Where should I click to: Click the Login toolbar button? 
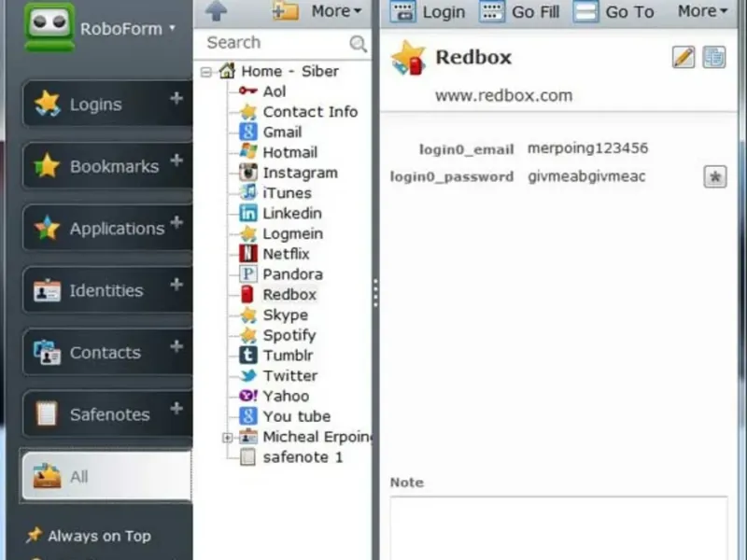[x=428, y=11]
